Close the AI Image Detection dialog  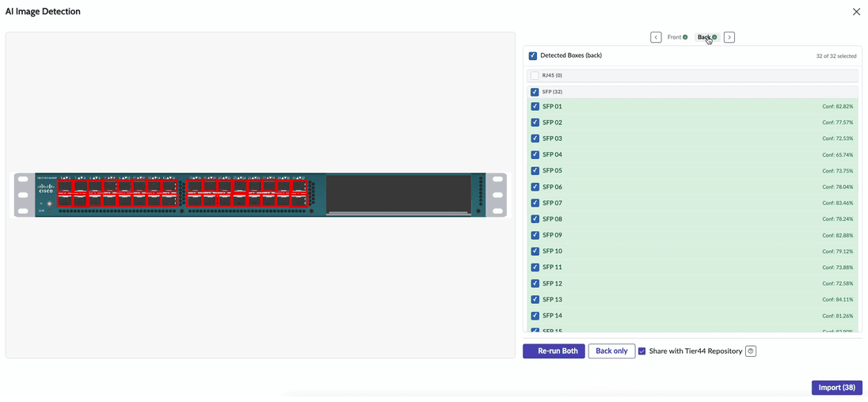click(856, 12)
